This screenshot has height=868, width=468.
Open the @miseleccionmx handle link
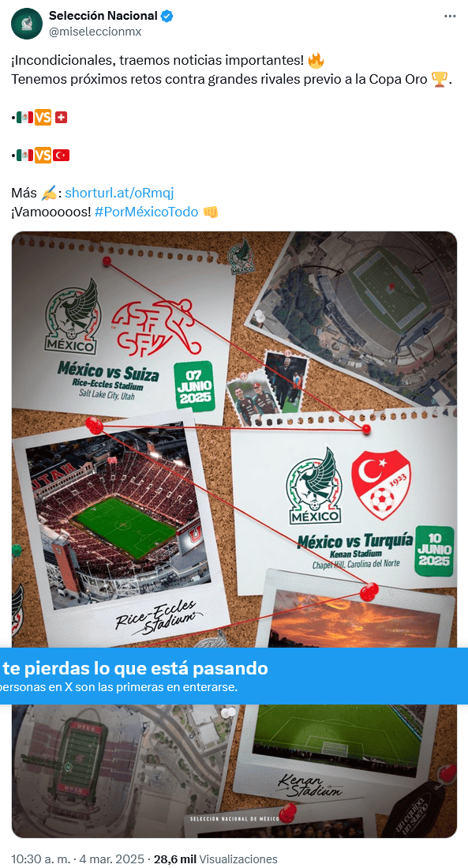pos(95,32)
